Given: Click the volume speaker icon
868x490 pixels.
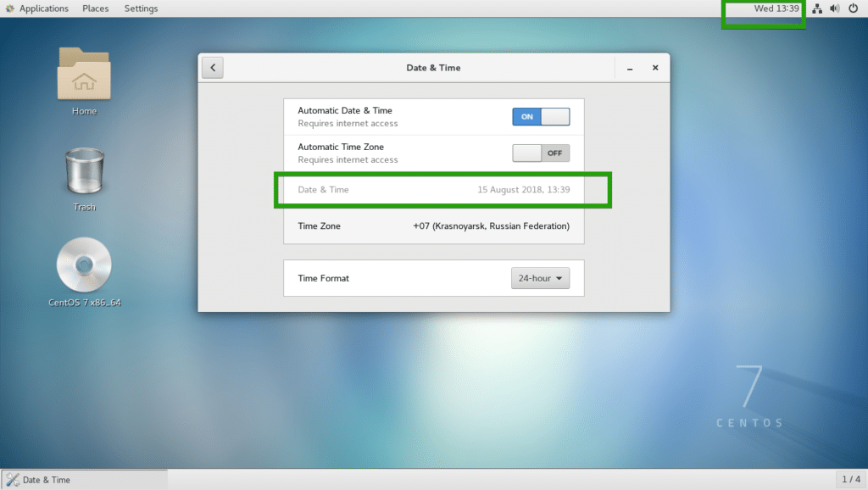Looking at the screenshot, I should click(x=835, y=8).
